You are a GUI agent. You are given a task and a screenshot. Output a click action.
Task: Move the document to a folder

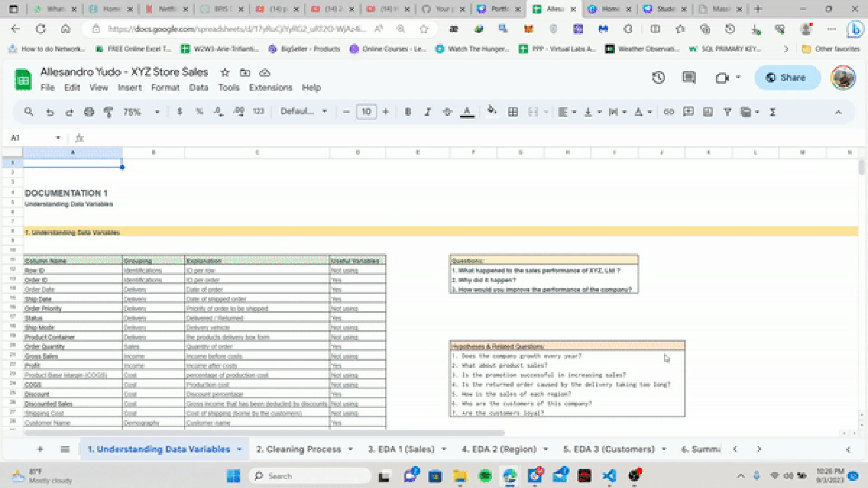coord(245,72)
